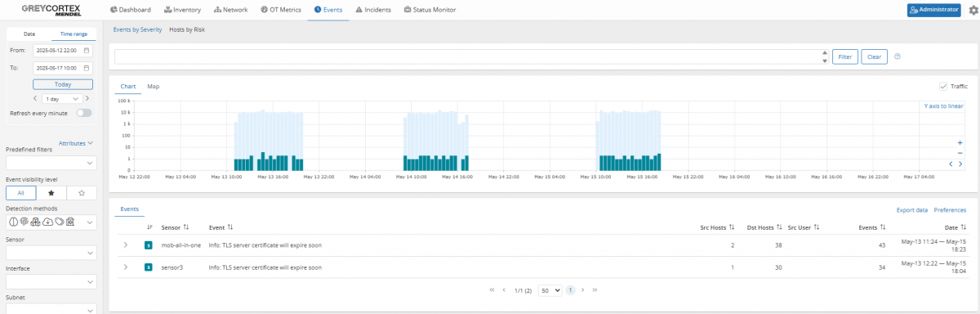Sort by Events count column
This screenshot has width=980, height=314.
(x=872, y=227)
